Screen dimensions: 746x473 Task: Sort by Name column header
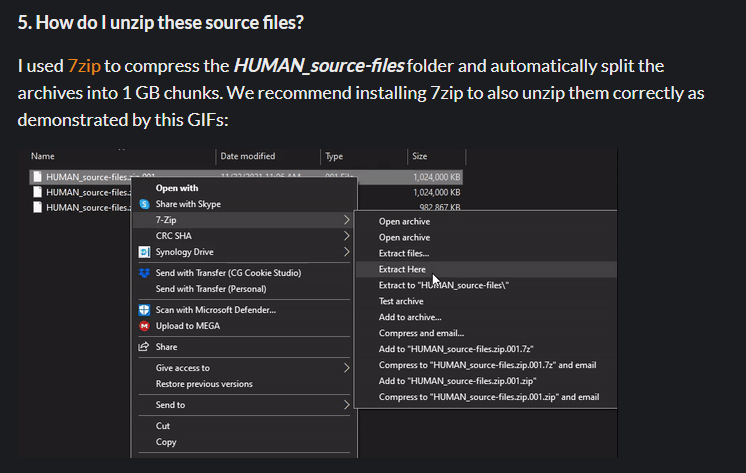click(x=43, y=156)
